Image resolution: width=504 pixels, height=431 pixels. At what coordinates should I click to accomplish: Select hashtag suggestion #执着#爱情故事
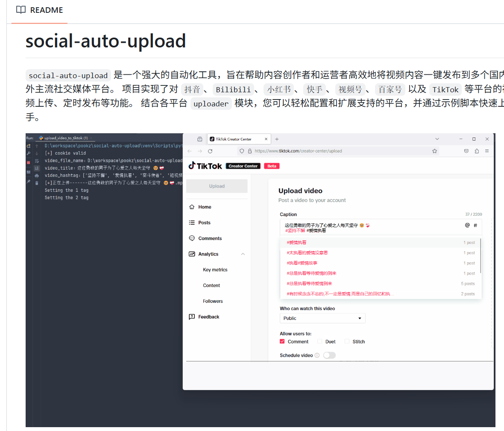[380, 263]
